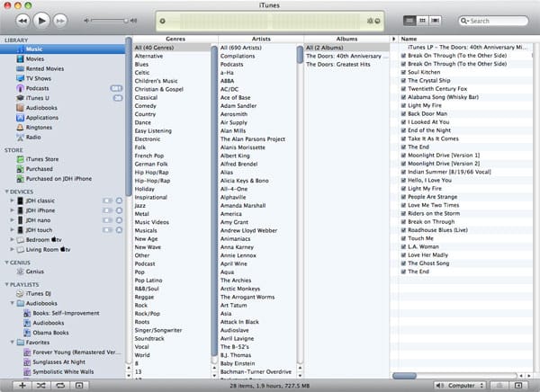Screen dimensions: 540x392
Task: Open the iTunes Store
Action: (x=42, y=159)
